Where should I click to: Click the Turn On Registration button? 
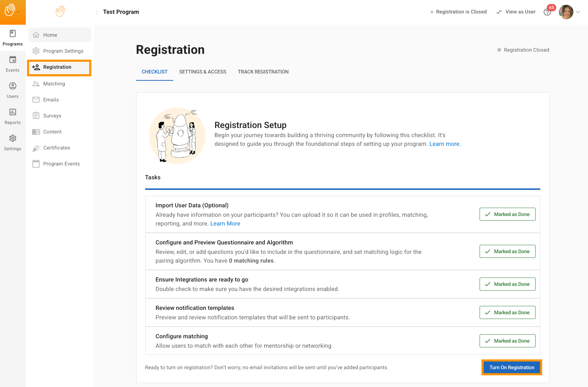coord(512,367)
